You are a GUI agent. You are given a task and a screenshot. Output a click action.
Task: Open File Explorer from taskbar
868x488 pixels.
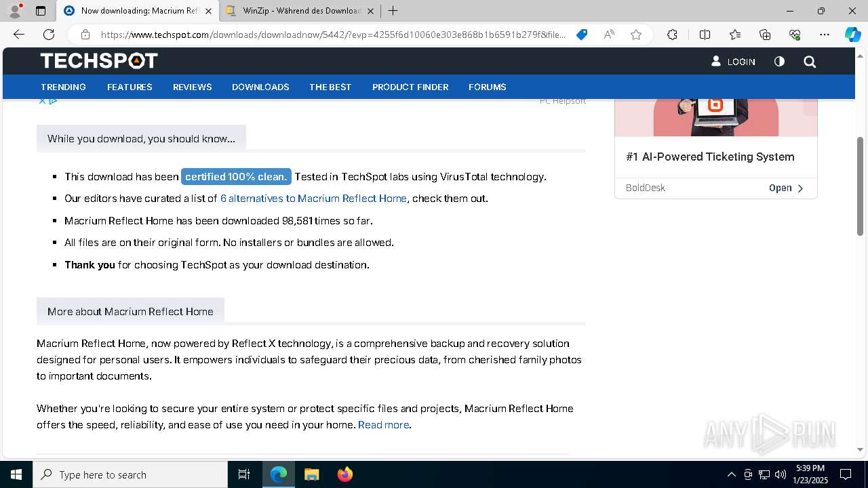(x=311, y=474)
